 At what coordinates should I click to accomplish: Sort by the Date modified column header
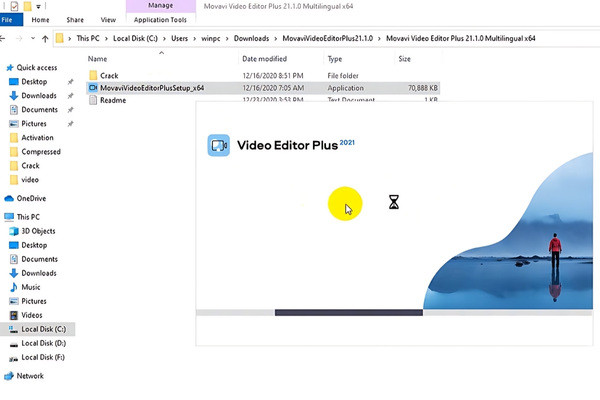click(x=264, y=59)
